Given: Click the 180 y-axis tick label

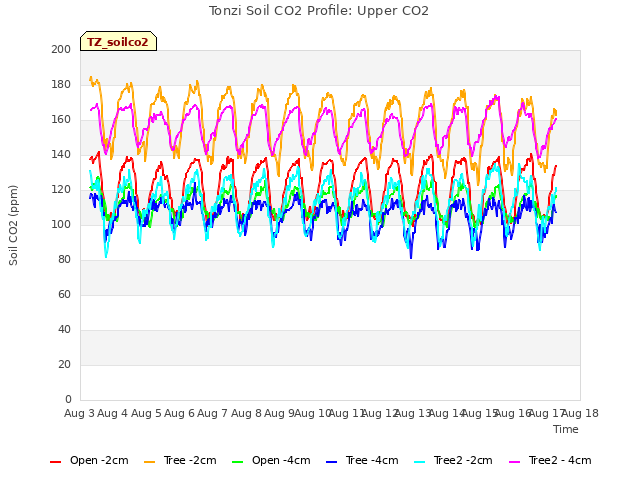Looking at the screenshot, I should pyautogui.click(x=61, y=84).
